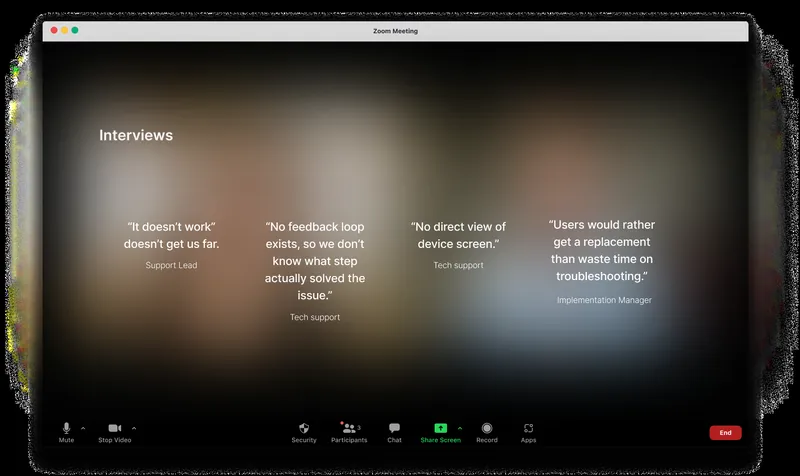Image resolution: width=800 pixels, height=476 pixels.
Task: Click the green Share Screen icon
Action: (x=440, y=428)
